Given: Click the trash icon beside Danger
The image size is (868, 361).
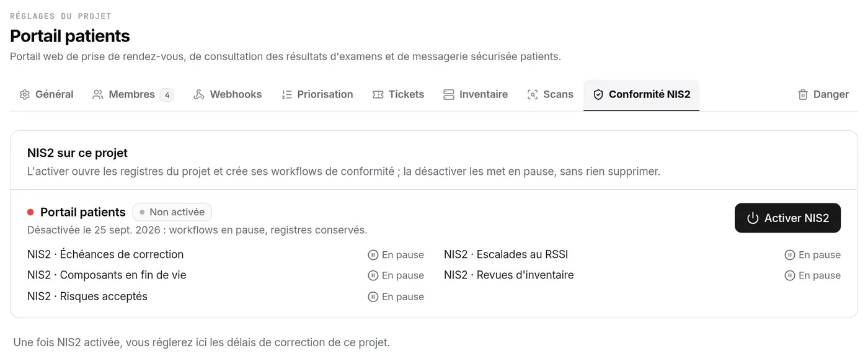Looking at the screenshot, I should pos(803,95).
